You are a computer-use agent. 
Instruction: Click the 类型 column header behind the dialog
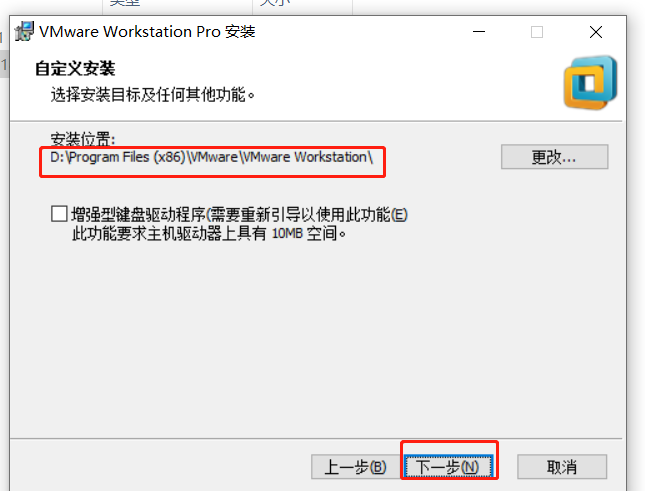pos(125,2)
